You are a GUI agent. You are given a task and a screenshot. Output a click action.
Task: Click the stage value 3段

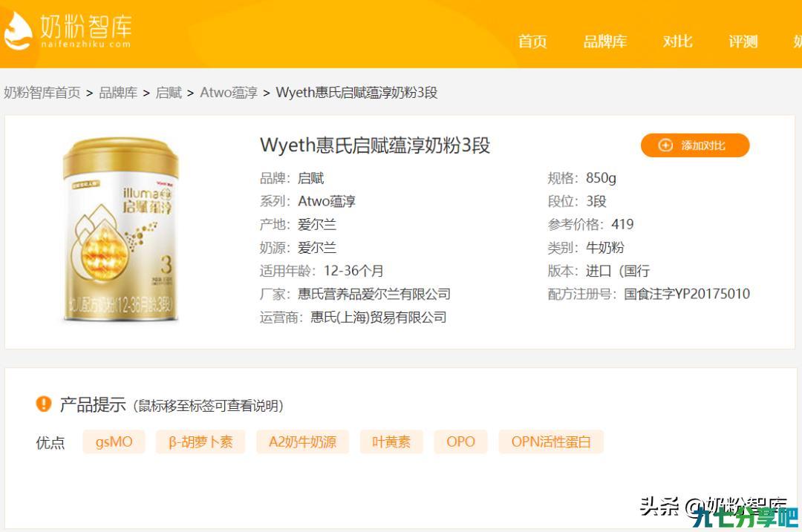[596, 201]
